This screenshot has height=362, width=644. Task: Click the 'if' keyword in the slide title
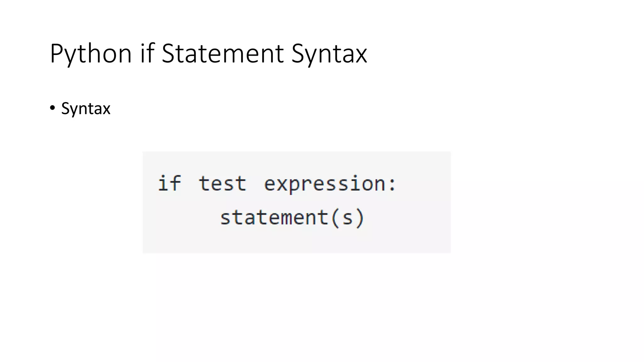tap(147, 53)
